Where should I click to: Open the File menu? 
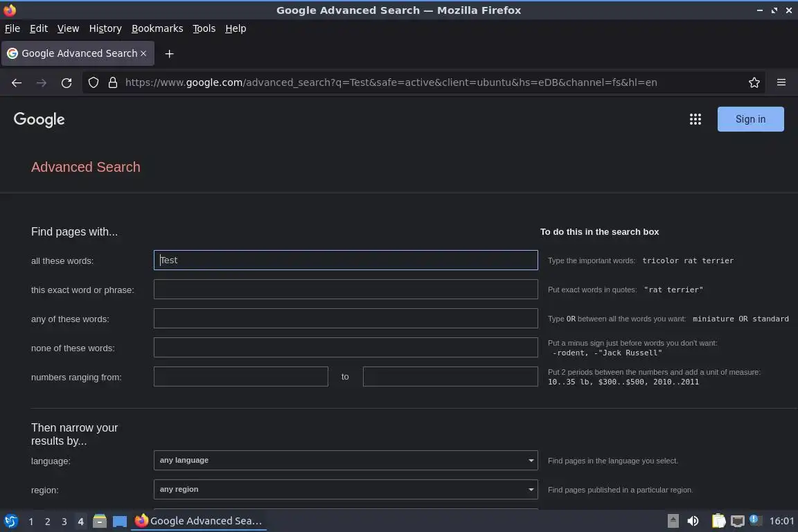(12, 28)
